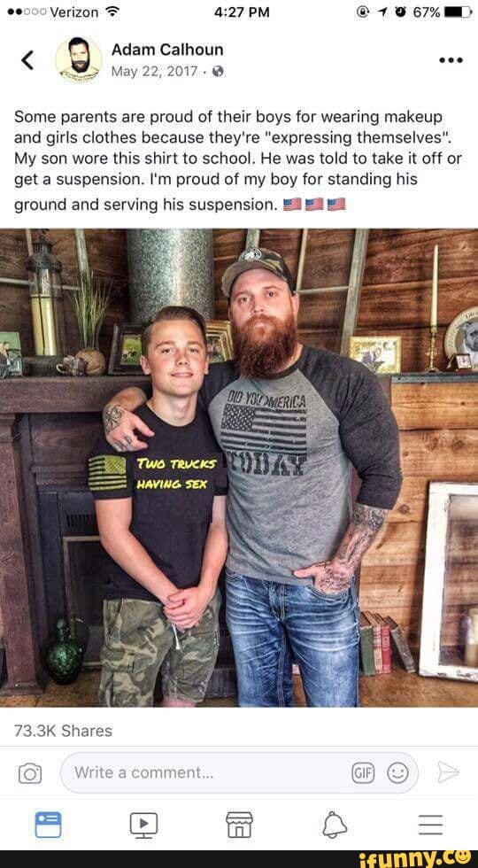Open the hamburger menu tab
This screenshot has height=868, width=478.
pyautogui.click(x=430, y=825)
